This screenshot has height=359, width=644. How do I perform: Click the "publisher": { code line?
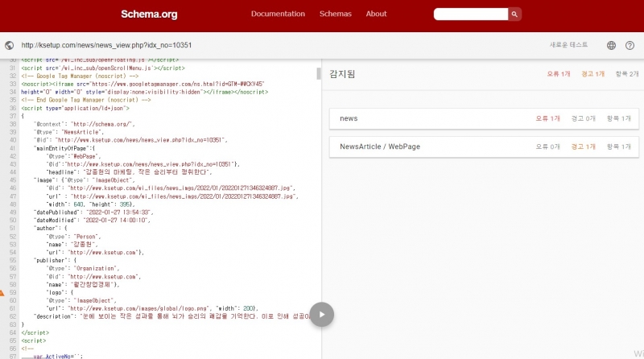point(55,261)
